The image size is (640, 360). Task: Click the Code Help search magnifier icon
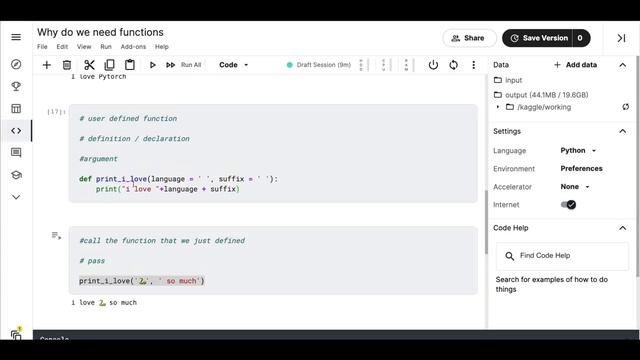pos(509,256)
